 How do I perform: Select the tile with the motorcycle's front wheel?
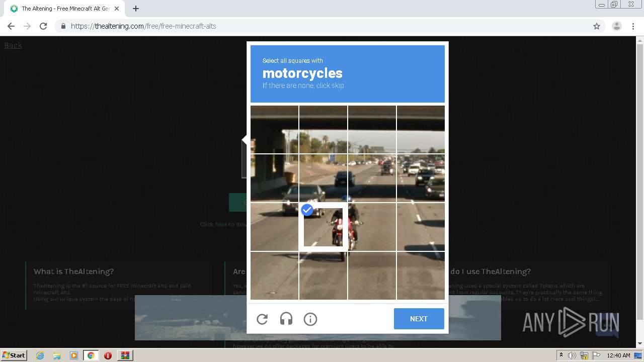point(323,276)
